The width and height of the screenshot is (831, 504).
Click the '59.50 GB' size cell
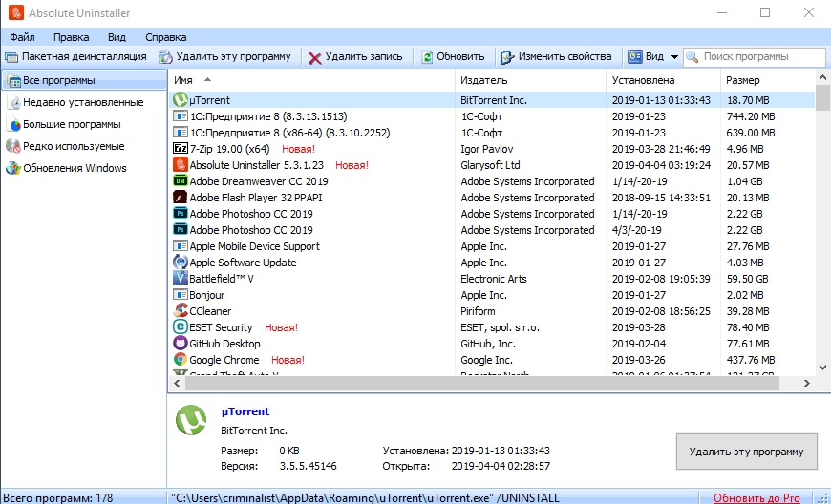point(747,279)
